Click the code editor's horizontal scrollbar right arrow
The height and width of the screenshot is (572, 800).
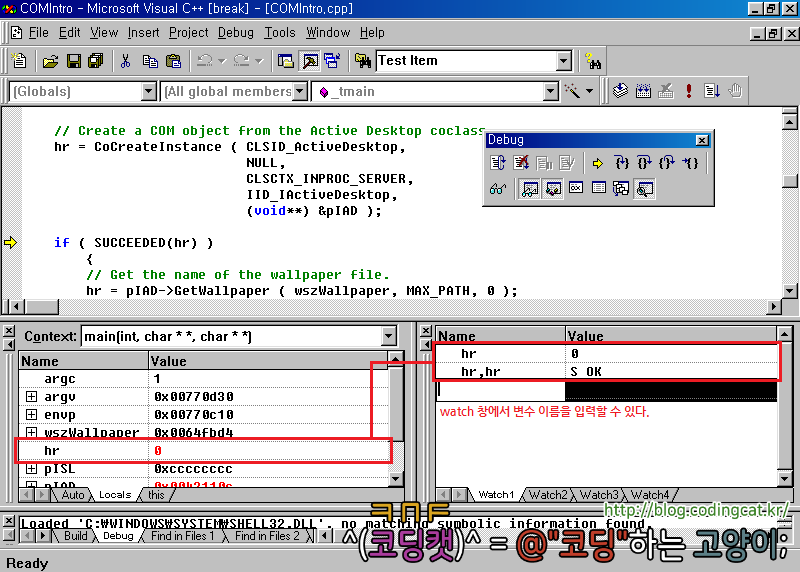pyautogui.click(x=774, y=307)
